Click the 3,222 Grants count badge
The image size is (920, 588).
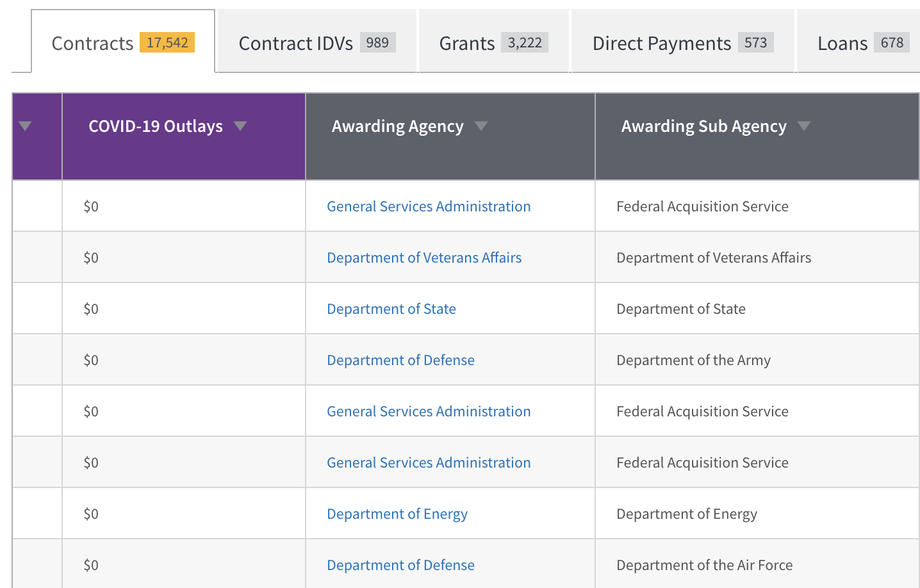pos(525,42)
